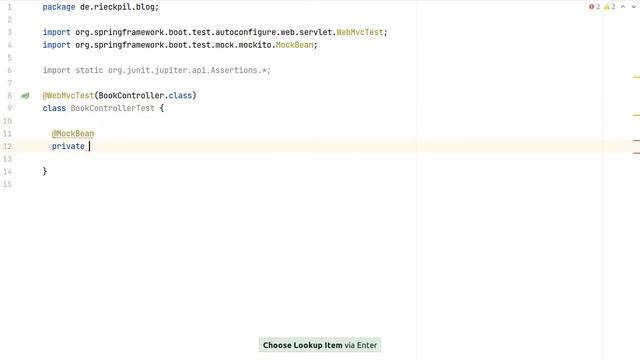Select BookControllerTest class name

pyautogui.click(x=112, y=108)
